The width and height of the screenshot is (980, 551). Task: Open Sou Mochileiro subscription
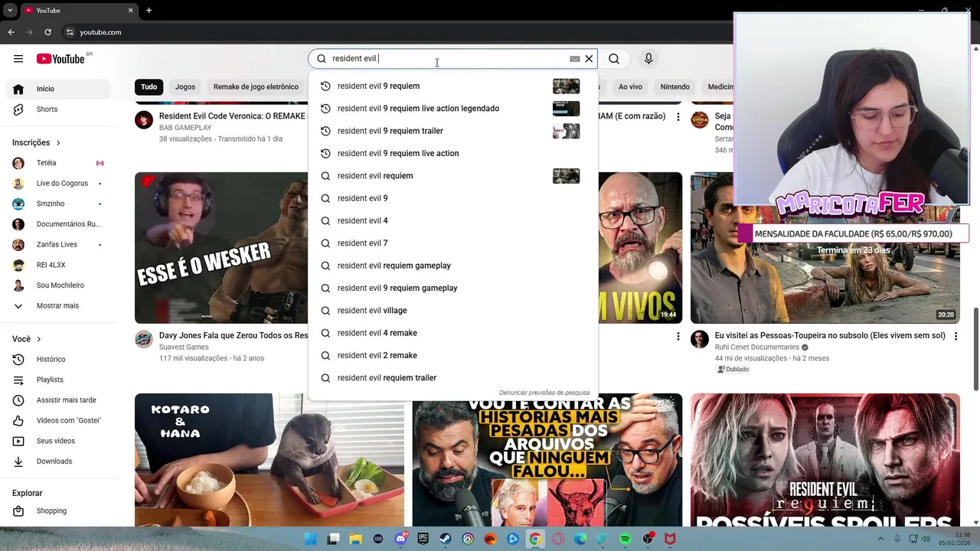tap(58, 285)
